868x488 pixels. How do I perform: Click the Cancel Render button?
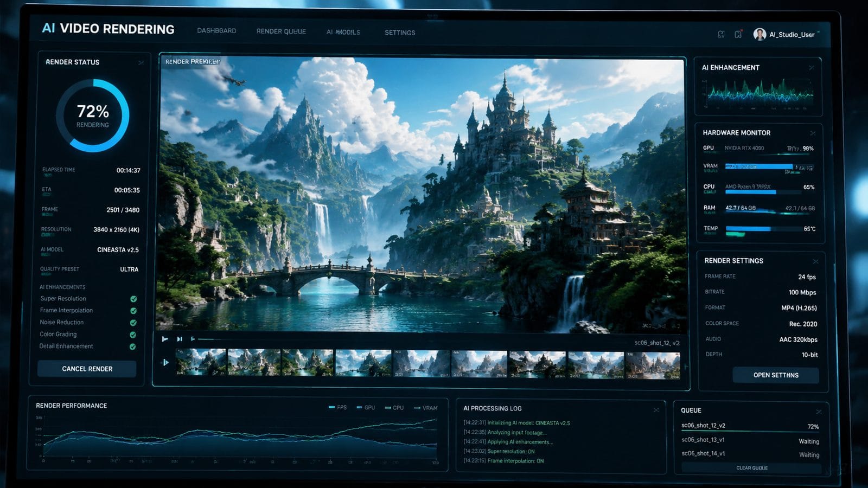tap(87, 369)
